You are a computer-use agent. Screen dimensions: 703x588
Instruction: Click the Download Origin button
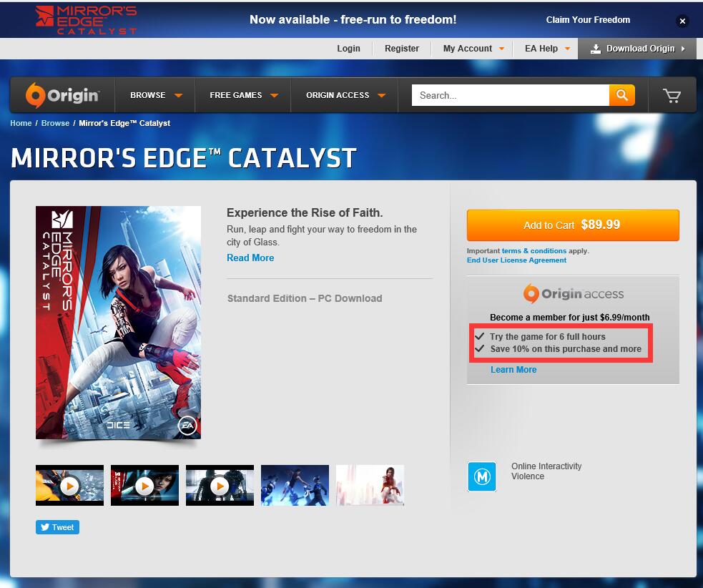click(x=637, y=49)
